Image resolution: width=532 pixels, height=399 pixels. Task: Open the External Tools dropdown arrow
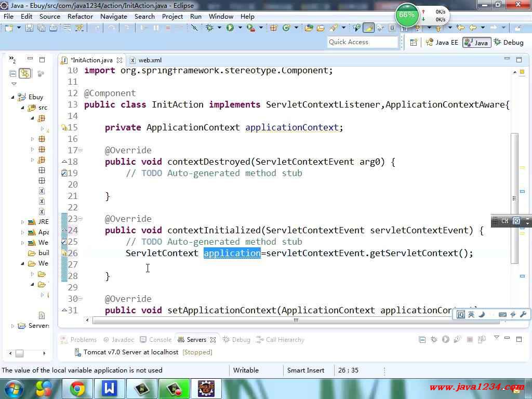point(261,28)
